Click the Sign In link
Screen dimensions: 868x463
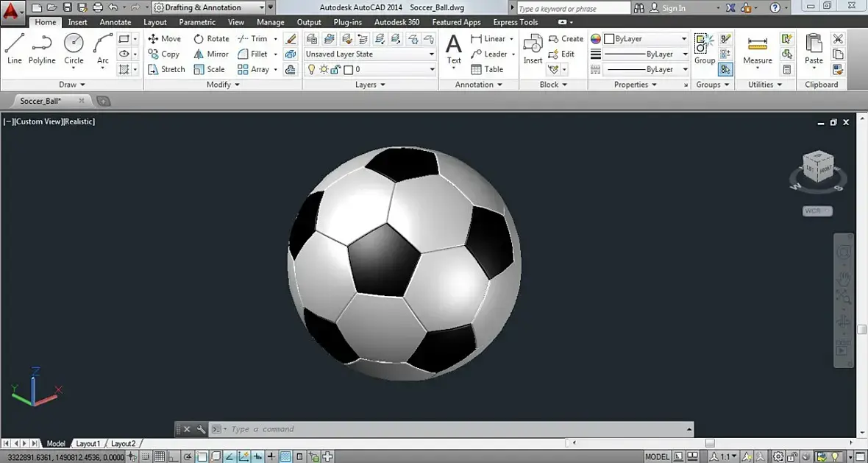673,8
